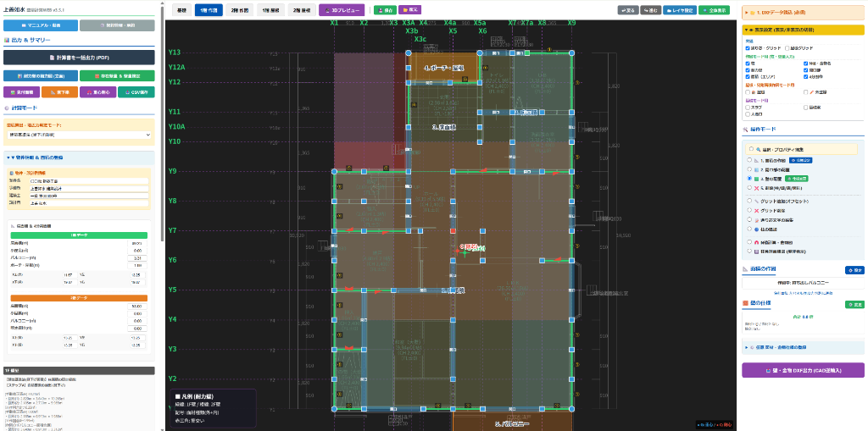Click the green 変更 button beside 壁の仕様 heading
Viewport: 868px width, 431px height.
click(x=854, y=304)
